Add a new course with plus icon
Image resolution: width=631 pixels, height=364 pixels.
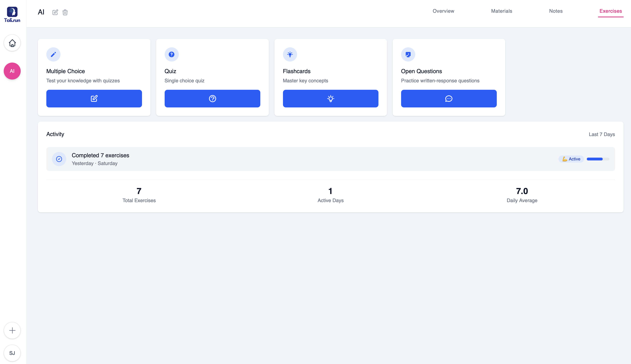[12, 330]
